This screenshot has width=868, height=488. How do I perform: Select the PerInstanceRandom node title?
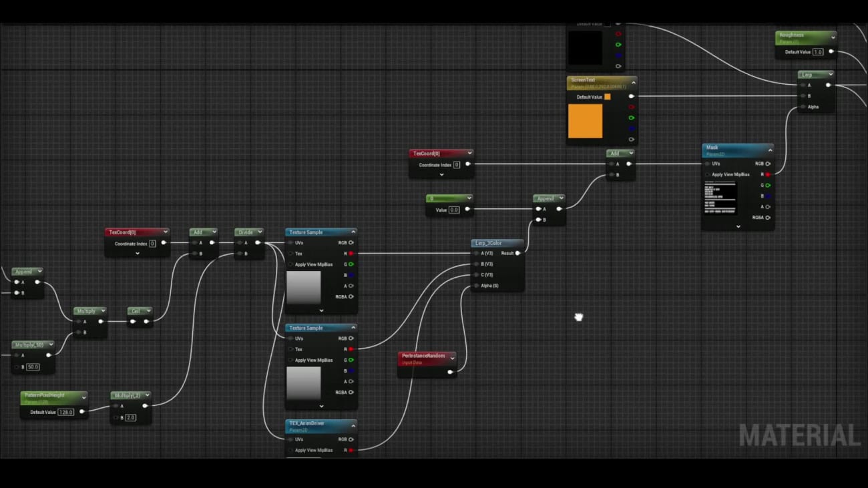[423, 356]
